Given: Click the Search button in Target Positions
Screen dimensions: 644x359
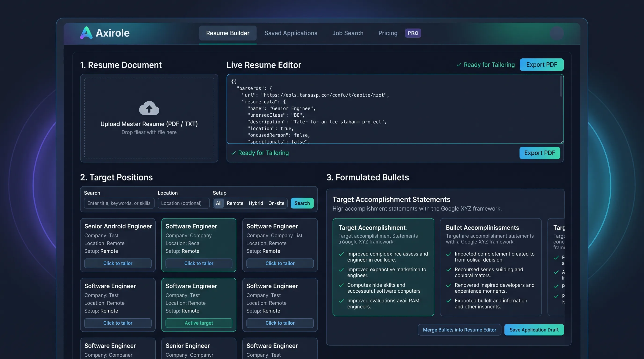Looking at the screenshot, I should (x=302, y=203).
